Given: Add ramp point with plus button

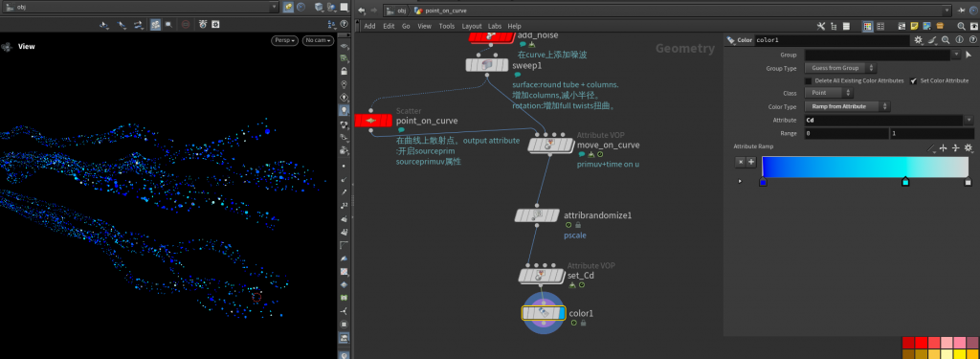Looking at the screenshot, I should 751,162.
